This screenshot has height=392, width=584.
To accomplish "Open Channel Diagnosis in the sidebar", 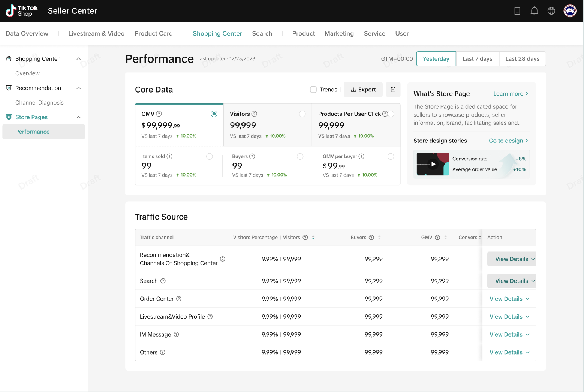I will coord(39,103).
